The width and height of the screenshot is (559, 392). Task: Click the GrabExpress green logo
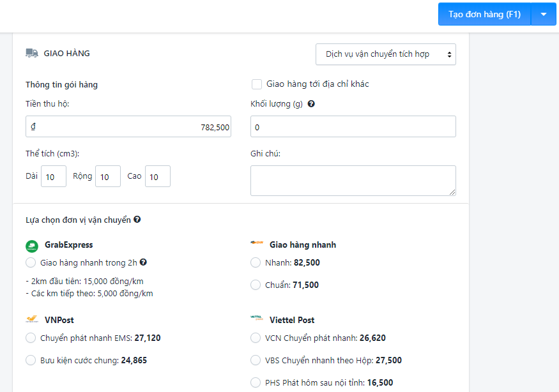pyautogui.click(x=32, y=246)
